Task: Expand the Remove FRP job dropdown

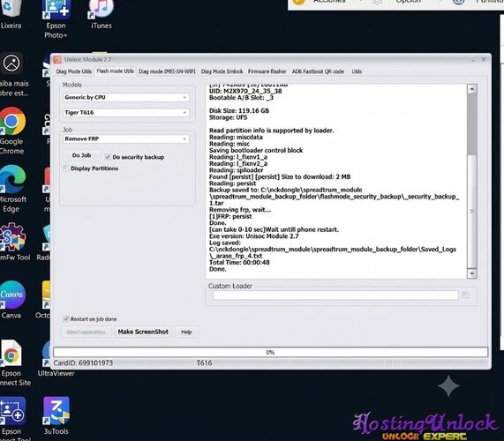Action: point(126,138)
